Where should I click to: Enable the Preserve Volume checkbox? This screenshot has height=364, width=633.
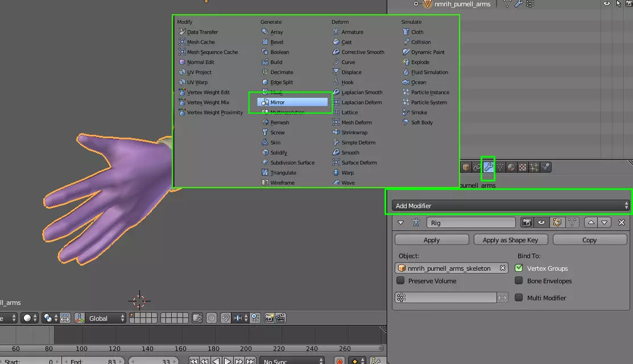[x=400, y=281]
